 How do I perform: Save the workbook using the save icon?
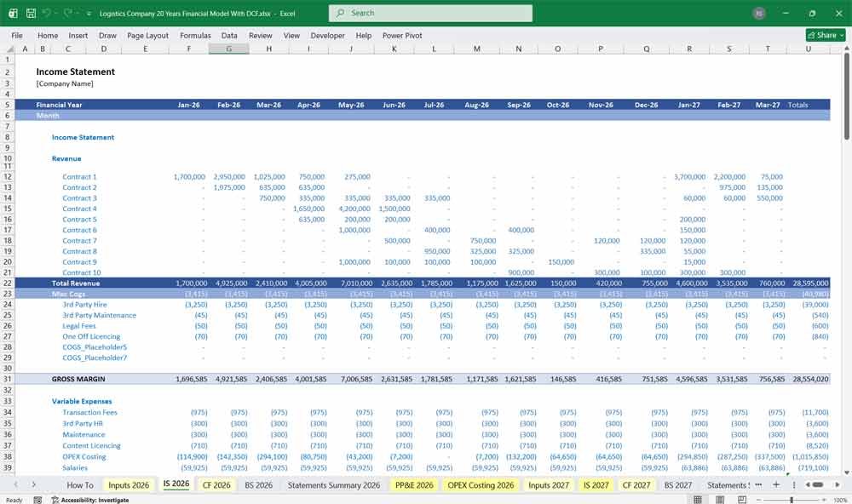[x=31, y=13]
